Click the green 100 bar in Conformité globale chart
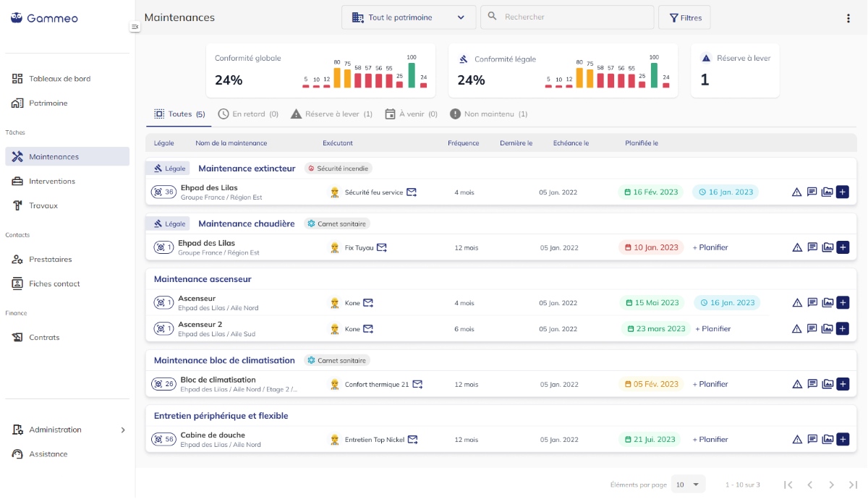 [x=412, y=75]
